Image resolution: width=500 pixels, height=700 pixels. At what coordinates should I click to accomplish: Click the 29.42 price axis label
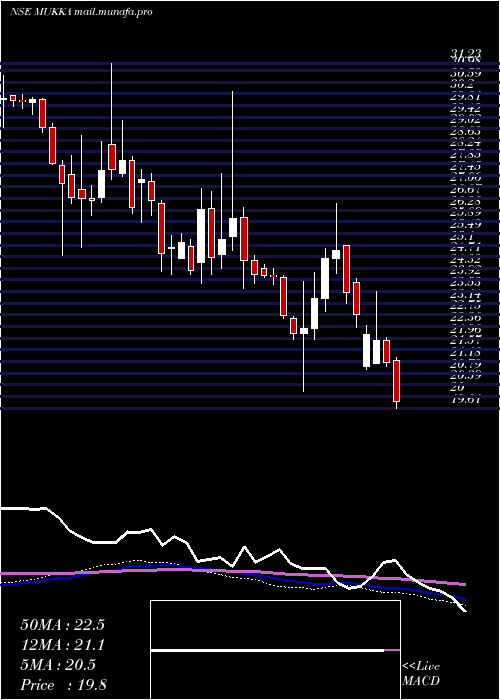465,108
